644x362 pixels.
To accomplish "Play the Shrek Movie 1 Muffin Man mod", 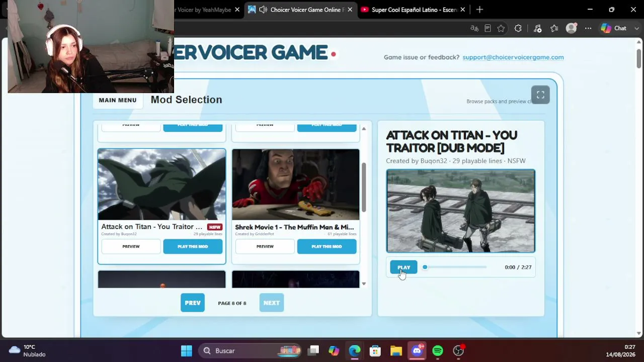I will [x=327, y=246].
